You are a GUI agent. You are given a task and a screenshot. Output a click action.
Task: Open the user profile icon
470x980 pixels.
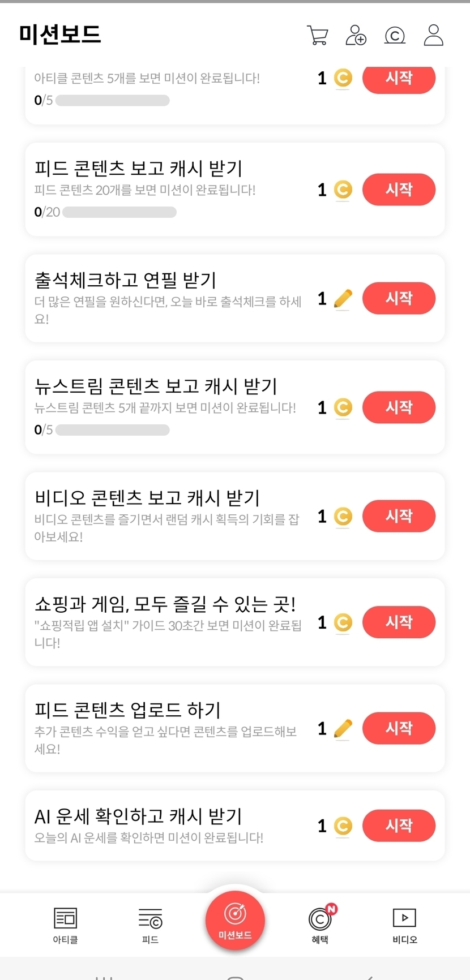[x=434, y=35]
